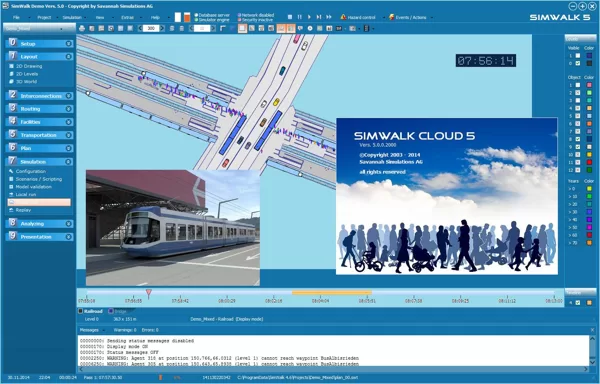Toggle object 1 checkbox

coord(578,85)
